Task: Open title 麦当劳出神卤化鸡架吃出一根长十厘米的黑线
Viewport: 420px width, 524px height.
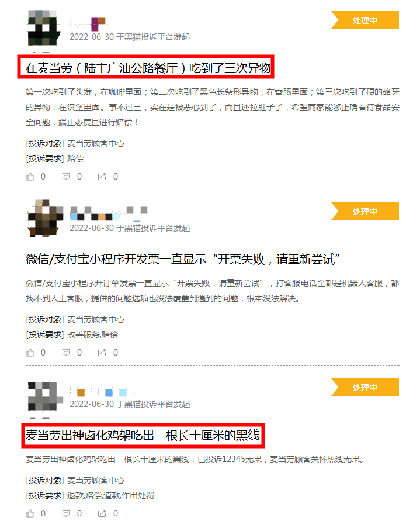Action: tap(143, 435)
